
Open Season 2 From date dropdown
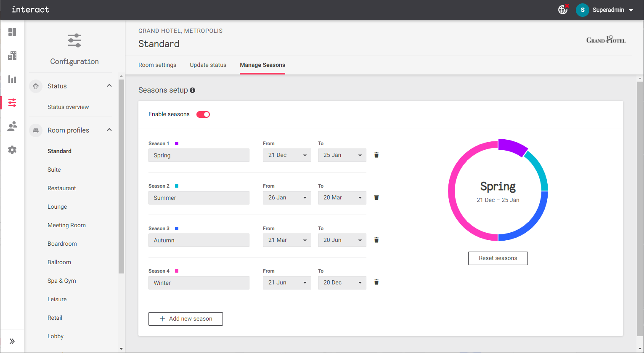(287, 198)
